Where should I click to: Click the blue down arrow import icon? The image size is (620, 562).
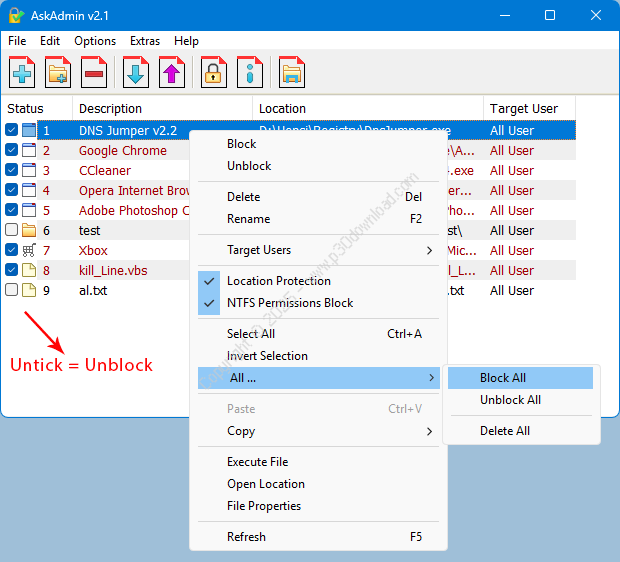(136, 73)
